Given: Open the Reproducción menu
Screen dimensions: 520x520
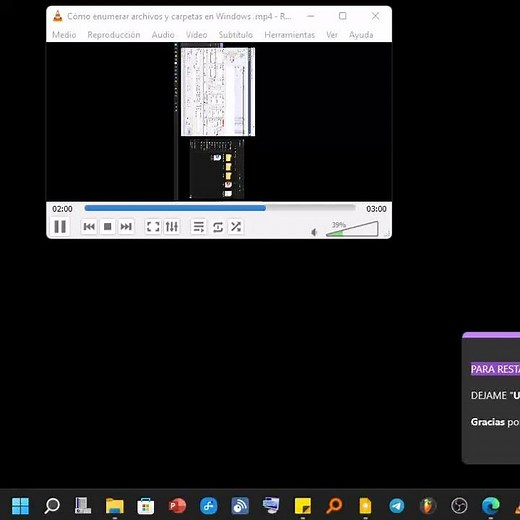Looking at the screenshot, I should click(x=114, y=35).
